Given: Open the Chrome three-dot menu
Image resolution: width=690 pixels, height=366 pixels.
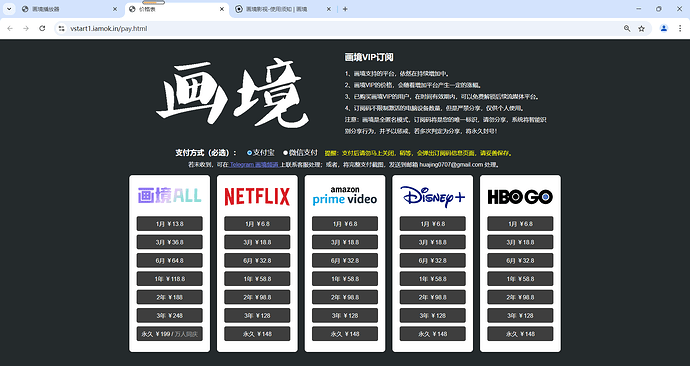Looking at the screenshot, I should pos(680,29).
